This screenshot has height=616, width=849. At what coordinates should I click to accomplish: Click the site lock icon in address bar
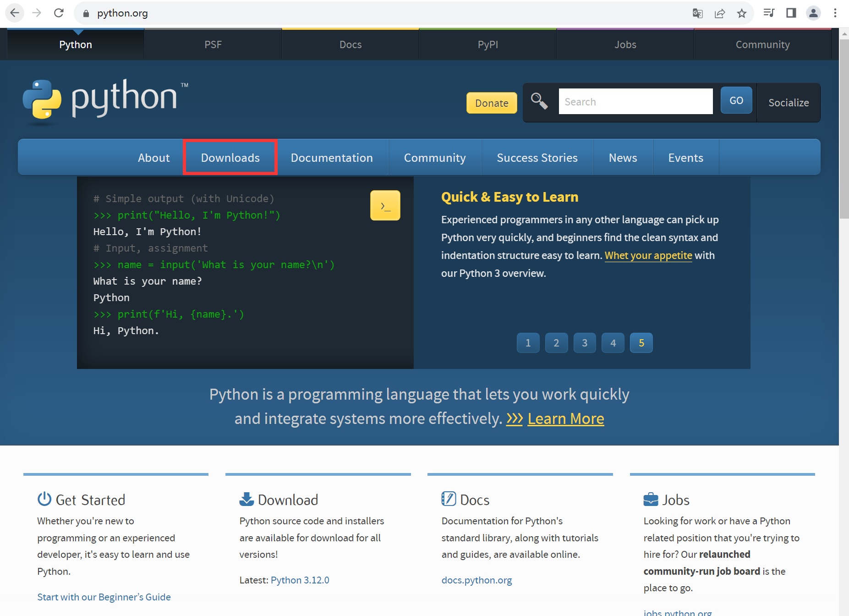86,13
